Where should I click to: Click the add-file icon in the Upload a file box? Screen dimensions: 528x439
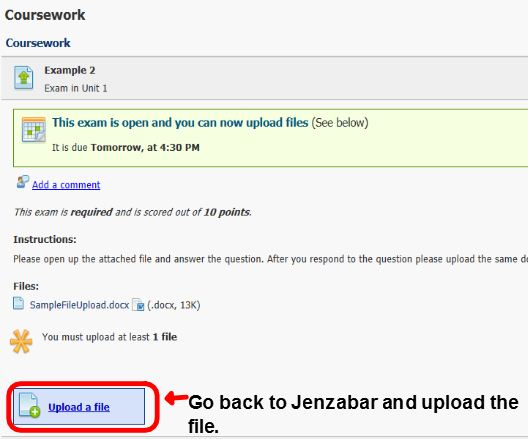(29, 406)
